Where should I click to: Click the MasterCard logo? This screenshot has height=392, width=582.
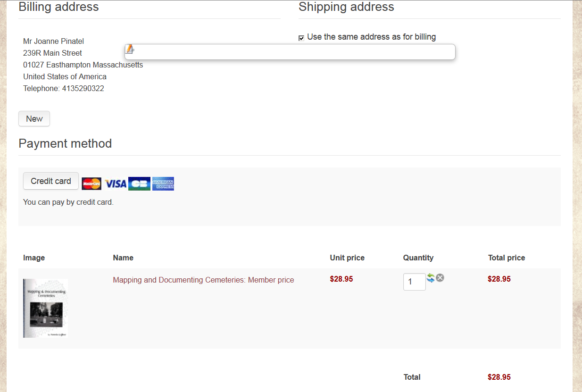point(91,183)
